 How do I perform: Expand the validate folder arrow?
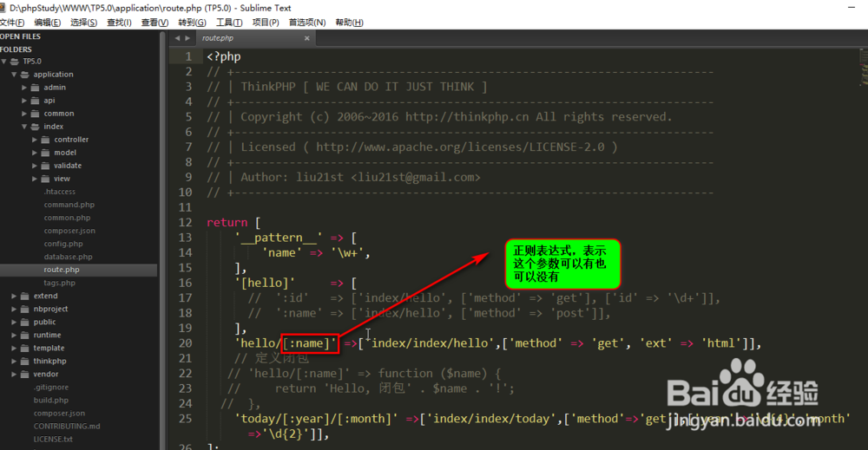point(35,166)
